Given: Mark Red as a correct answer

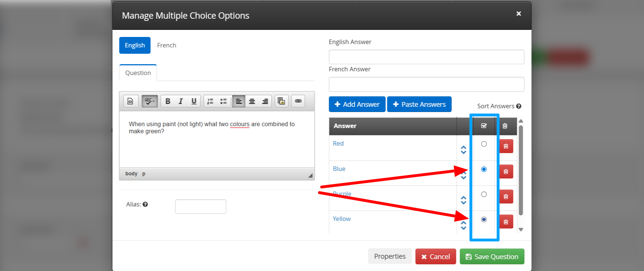Looking at the screenshot, I should click(484, 144).
